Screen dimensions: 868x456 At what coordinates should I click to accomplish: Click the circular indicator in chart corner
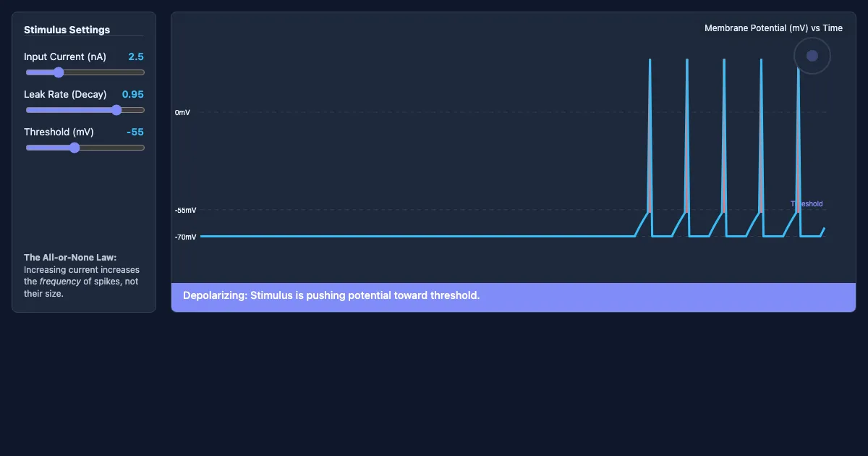[x=812, y=56]
